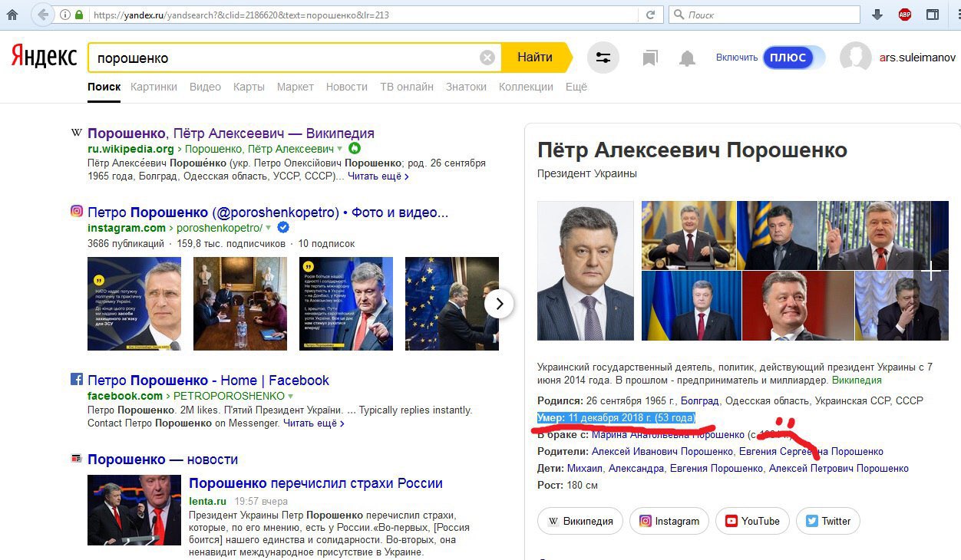Expand facebook PETROPOROSHENKO URL dropdown arrow

click(291, 397)
